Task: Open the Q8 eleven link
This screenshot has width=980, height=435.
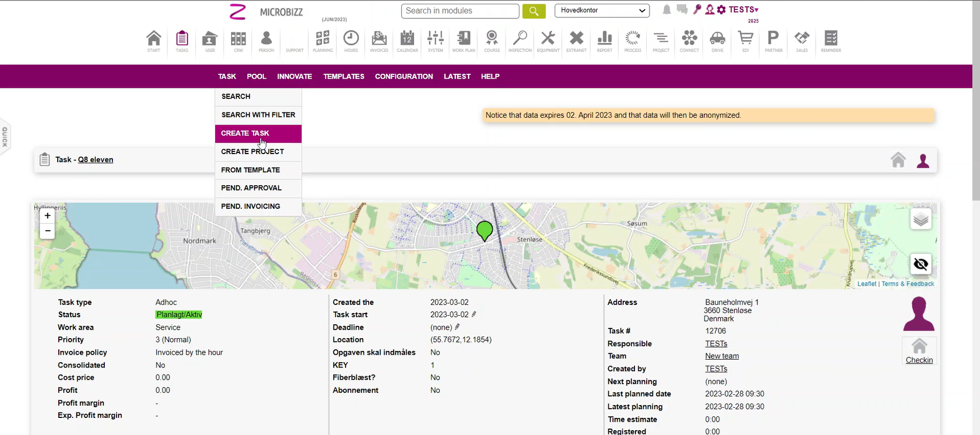Action: (x=95, y=159)
